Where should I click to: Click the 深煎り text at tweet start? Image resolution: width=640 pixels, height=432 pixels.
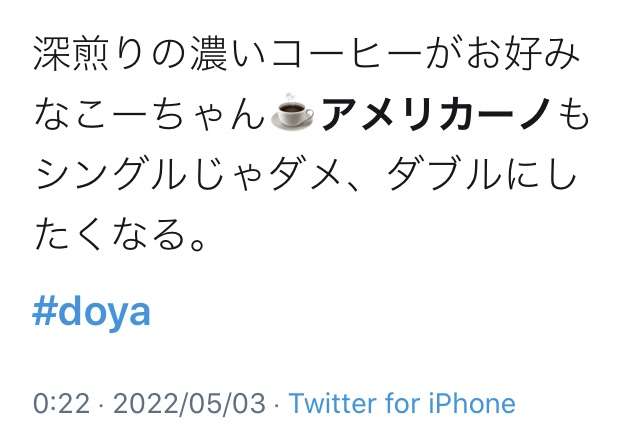(x=89, y=54)
